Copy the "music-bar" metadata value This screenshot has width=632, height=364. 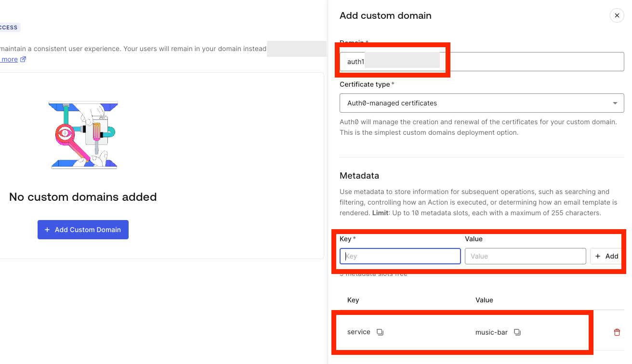[x=517, y=332]
